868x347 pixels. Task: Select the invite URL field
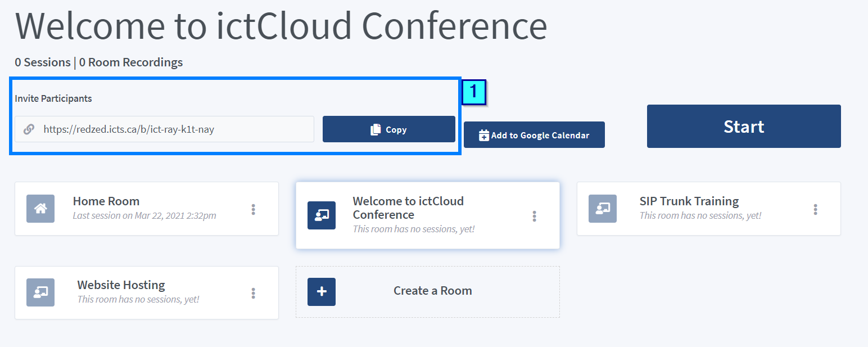pyautogui.click(x=164, y=129)
